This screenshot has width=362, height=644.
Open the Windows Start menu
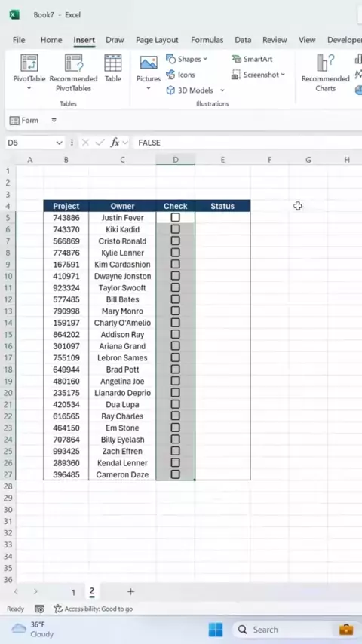coord(215,630)
